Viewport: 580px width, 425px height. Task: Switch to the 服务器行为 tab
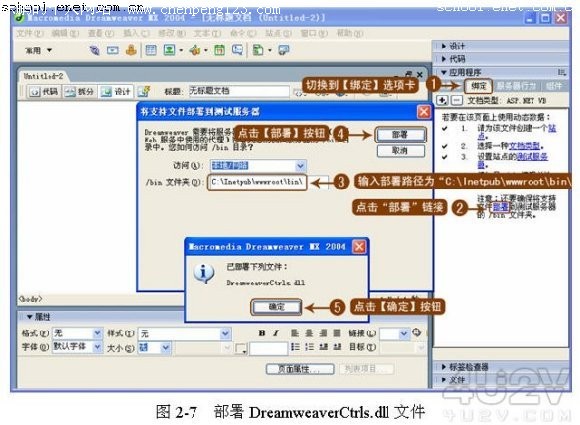(516, 86)
